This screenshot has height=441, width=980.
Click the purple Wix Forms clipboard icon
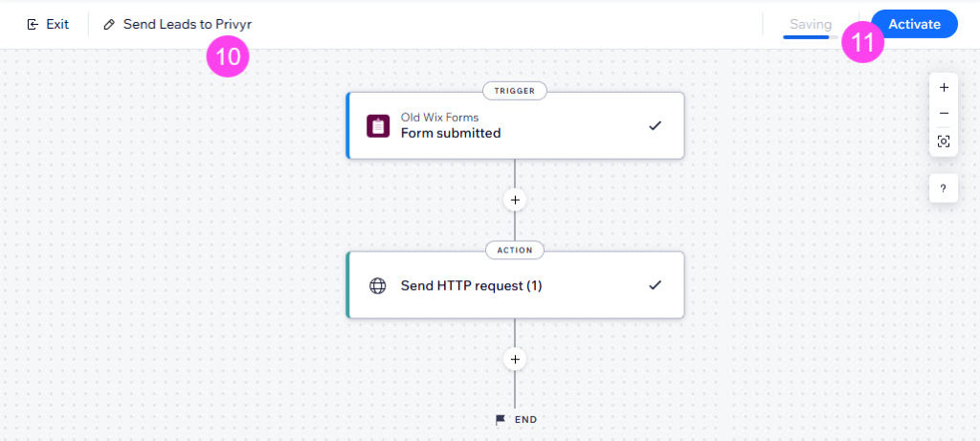tap(377, 126)
